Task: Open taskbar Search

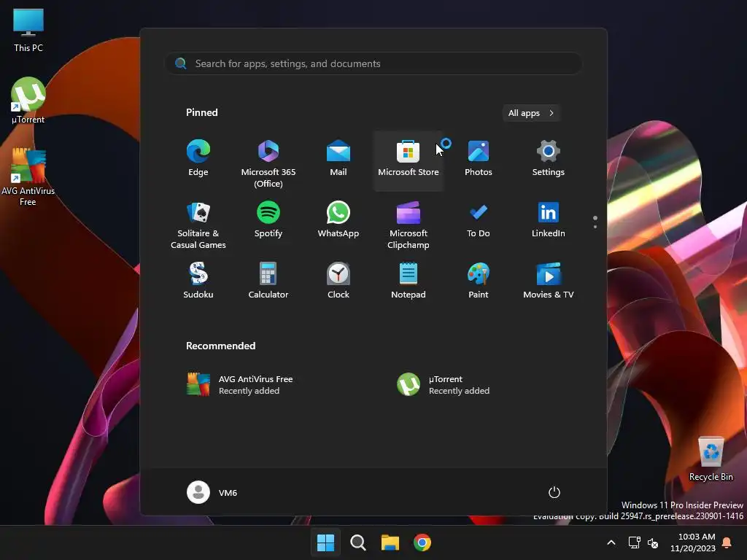Action: [x=357, y=542]
